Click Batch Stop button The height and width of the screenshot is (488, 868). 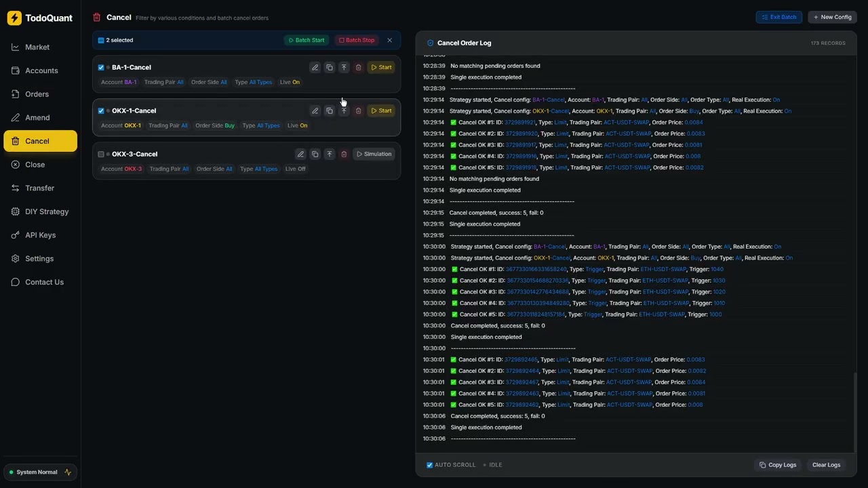357,41
